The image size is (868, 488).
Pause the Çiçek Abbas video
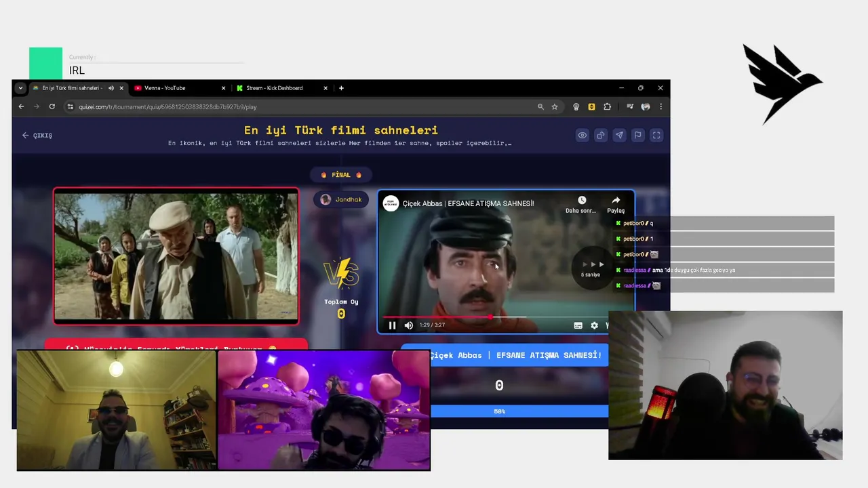coord(392,325)
